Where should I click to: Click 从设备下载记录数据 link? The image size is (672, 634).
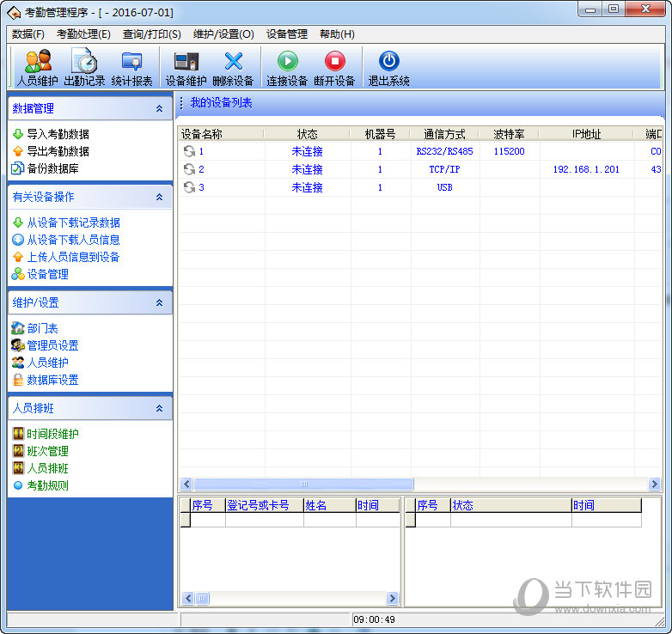(x=73, y=223)
